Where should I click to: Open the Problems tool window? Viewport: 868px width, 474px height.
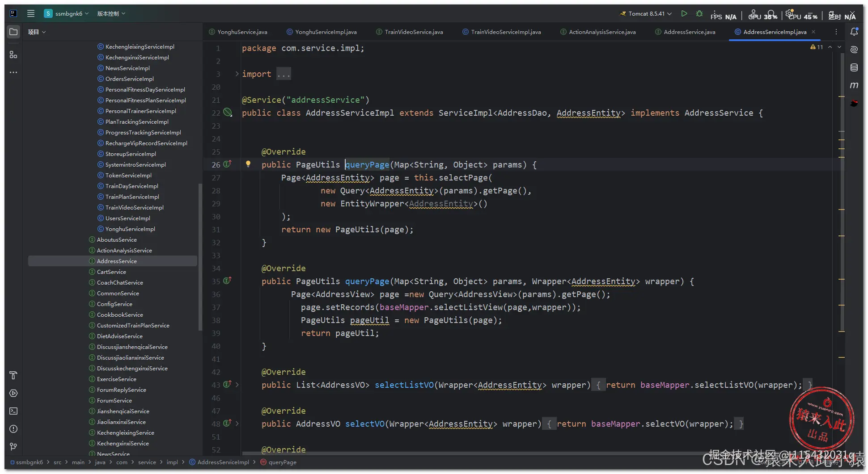(x=13, y=429)
